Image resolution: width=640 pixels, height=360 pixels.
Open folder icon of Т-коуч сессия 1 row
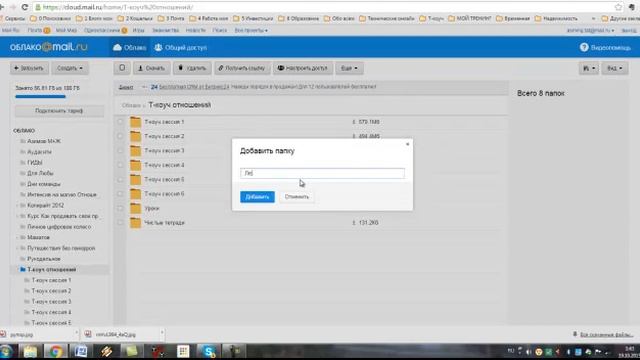click(136, 122)
